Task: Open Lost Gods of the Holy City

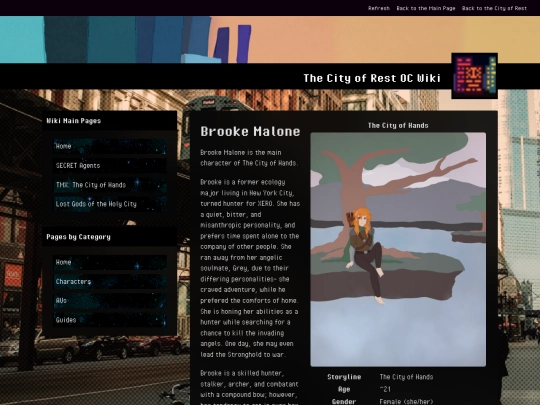Action: [110, 204]
